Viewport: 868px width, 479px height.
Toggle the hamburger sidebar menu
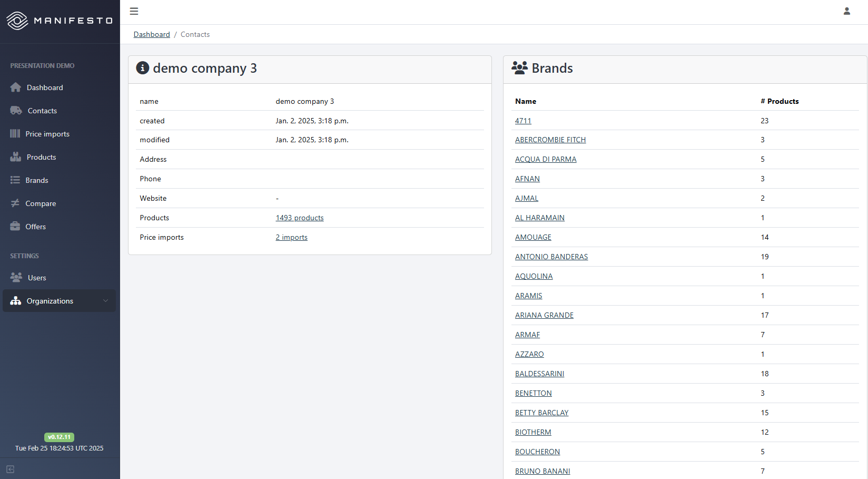(x=134, y=11)
